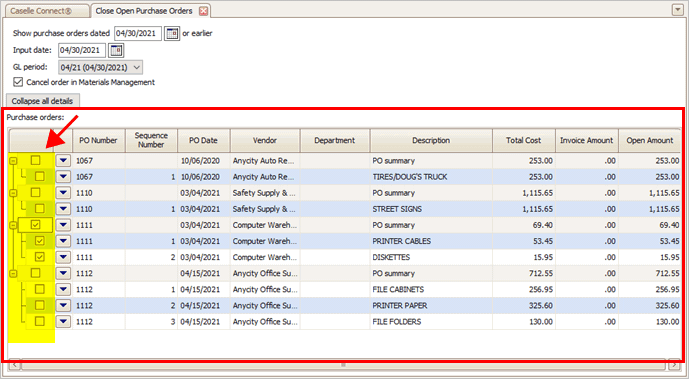Screen dimensions: 689x379
Task: Collapse the PO 1112 tree node
Action: [14, 274]
